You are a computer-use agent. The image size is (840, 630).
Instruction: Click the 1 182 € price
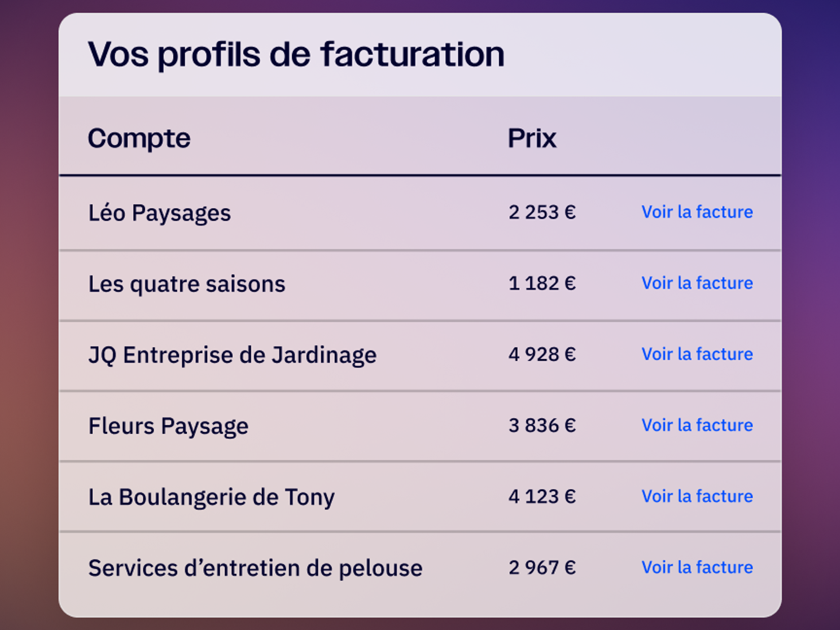point(542,283)
